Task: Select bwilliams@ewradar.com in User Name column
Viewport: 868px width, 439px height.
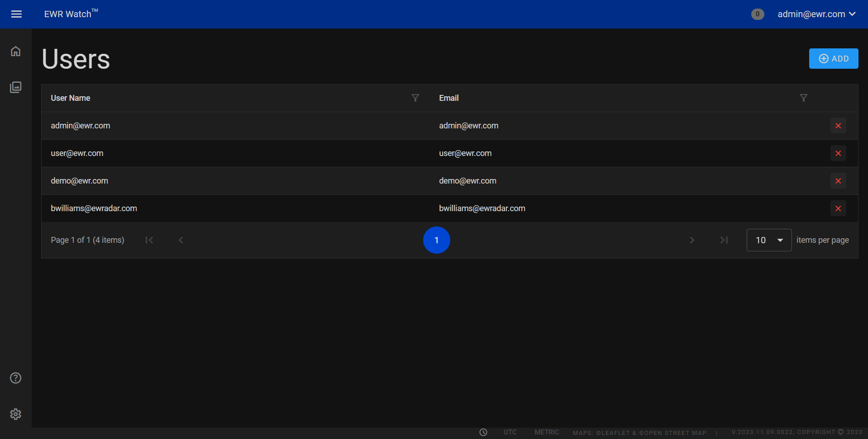Action: 94,208
